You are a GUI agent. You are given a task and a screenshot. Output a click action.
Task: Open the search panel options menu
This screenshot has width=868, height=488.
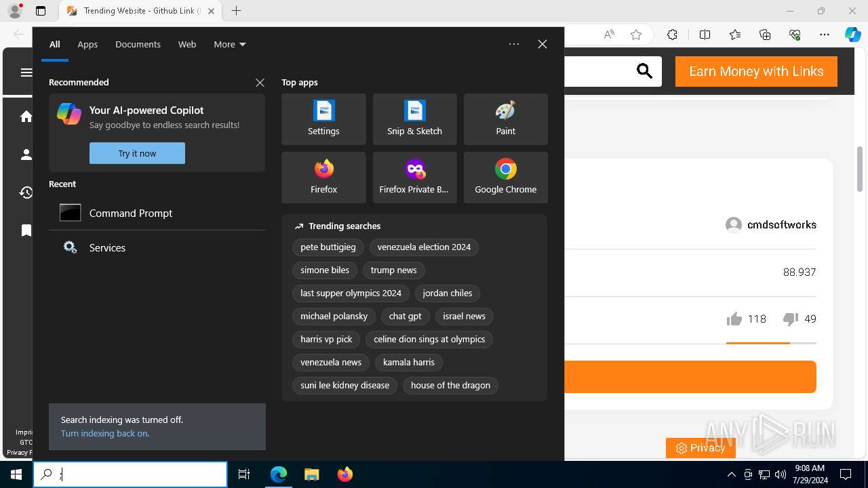click(514, 44)
